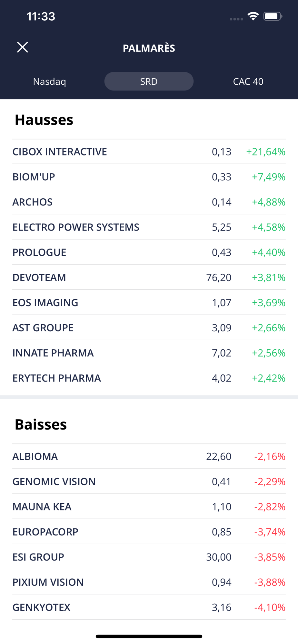Select the SRD tab
298x644 pixels.
point(149,81)
